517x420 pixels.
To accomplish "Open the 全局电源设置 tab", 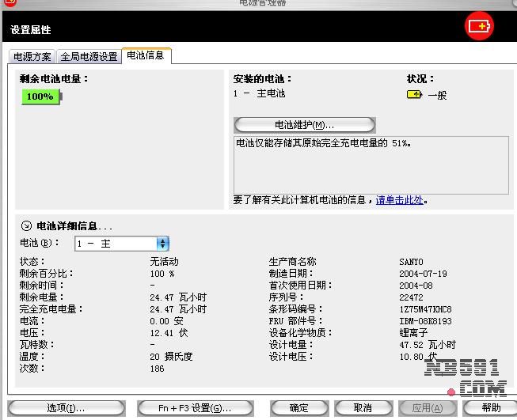I will [89, 57].
